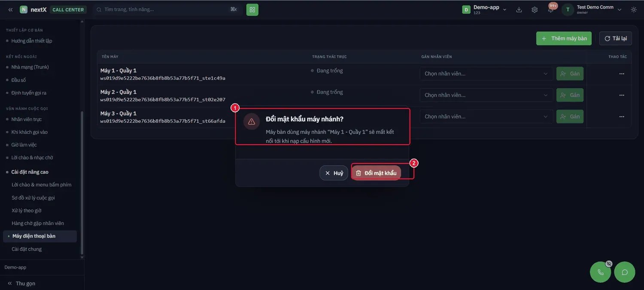Open Định tuyến gọi ra menu item
Screen dimensions: 644x290
(x=29, y=93)
